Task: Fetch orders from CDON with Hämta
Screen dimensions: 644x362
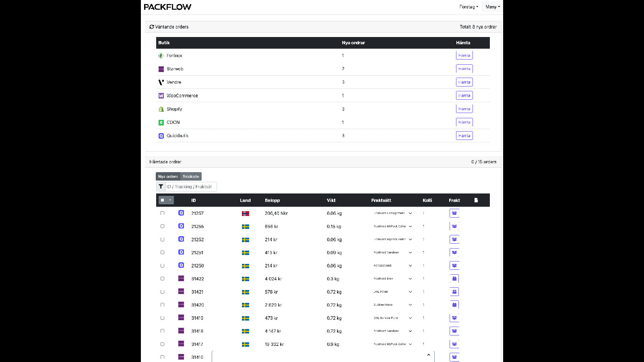Action: click(x=464, y=122)
